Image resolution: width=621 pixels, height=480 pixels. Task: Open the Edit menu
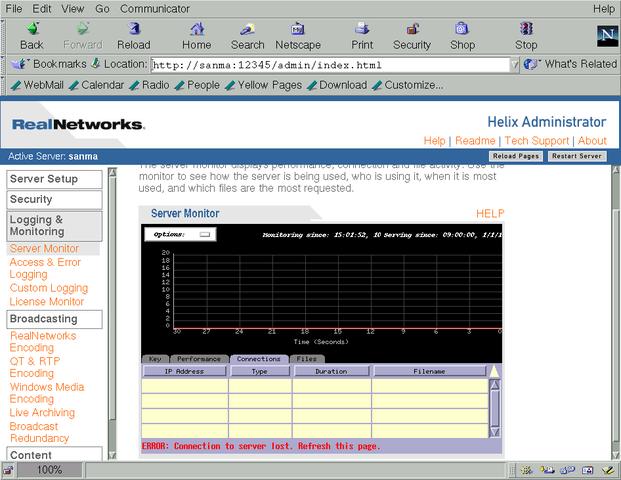coord(42,9)
